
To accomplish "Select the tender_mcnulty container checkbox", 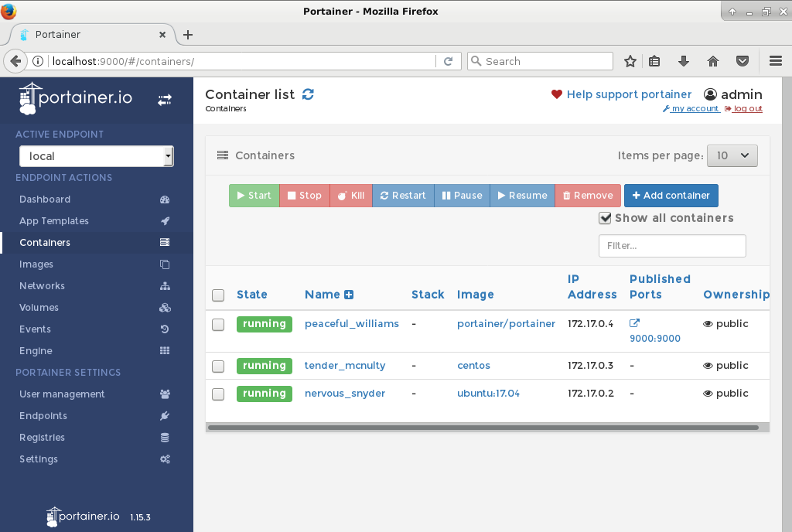I will coord(218,367).
